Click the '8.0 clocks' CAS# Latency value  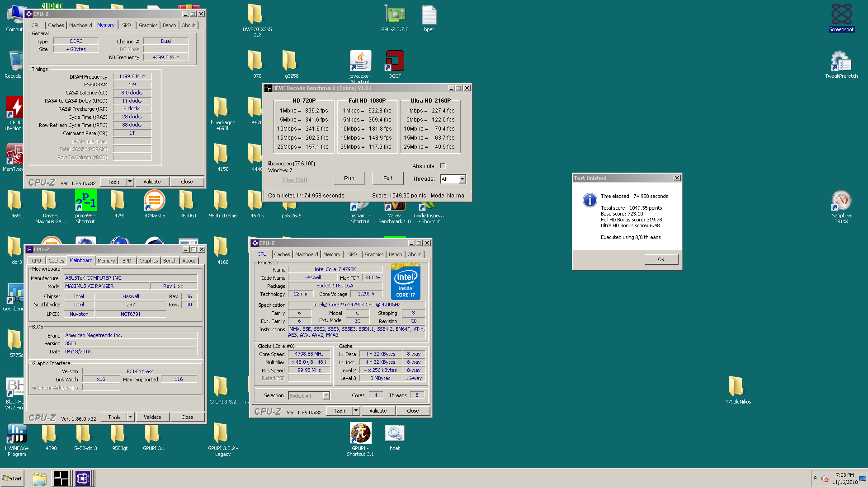(x=132, y=93)
